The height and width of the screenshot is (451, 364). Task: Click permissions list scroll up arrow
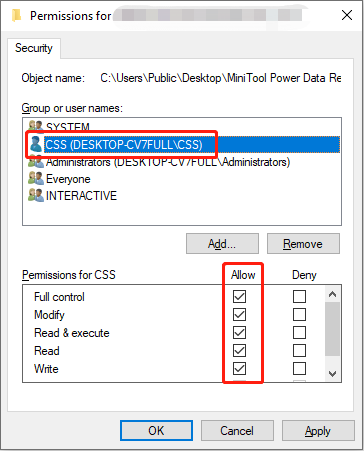332,294
